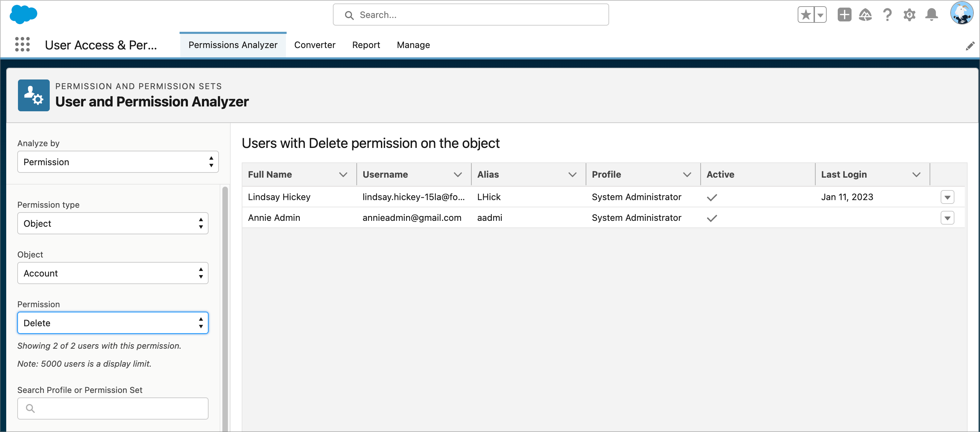
Task: Click the User and Permission Analyzer header icon
Action: pos(33,95)
